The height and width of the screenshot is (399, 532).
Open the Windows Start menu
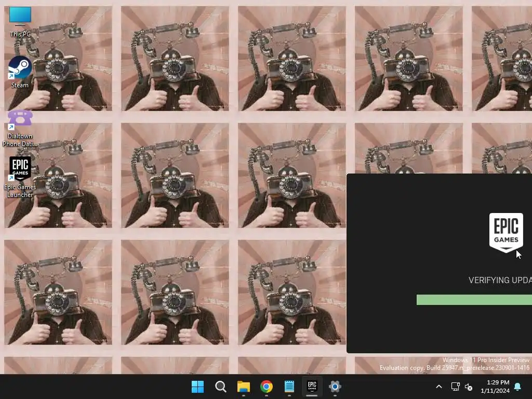pyautogui.click(x=197, y=387)
